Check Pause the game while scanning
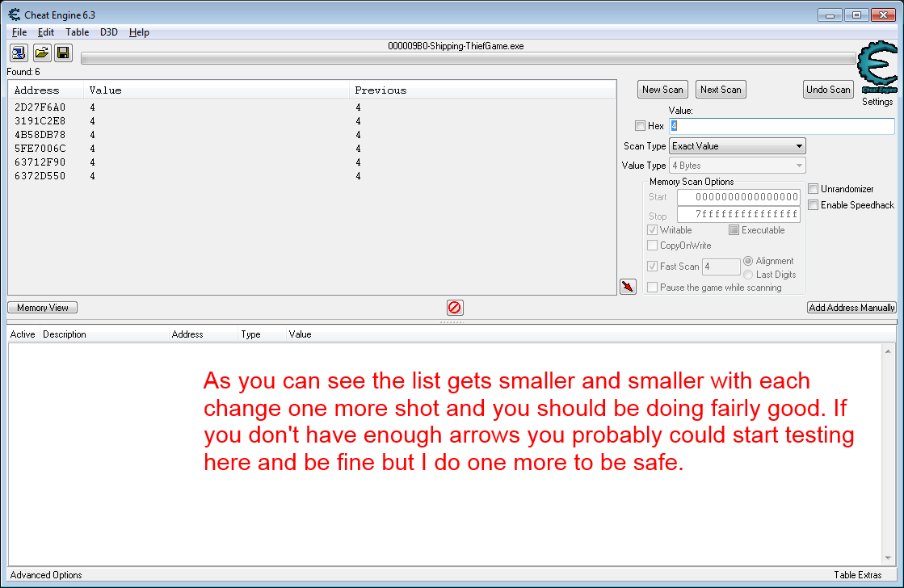904x588 pixels. point(653,287)
